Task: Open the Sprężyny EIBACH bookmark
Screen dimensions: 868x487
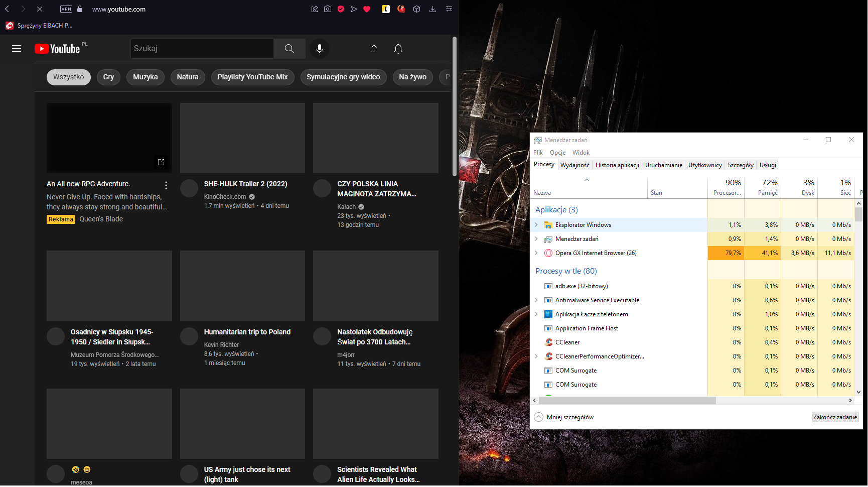Action: coord(39,26)
